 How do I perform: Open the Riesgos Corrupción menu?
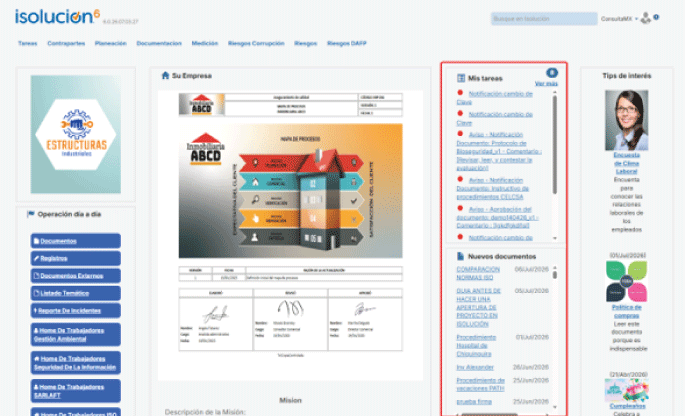[256, 43]
